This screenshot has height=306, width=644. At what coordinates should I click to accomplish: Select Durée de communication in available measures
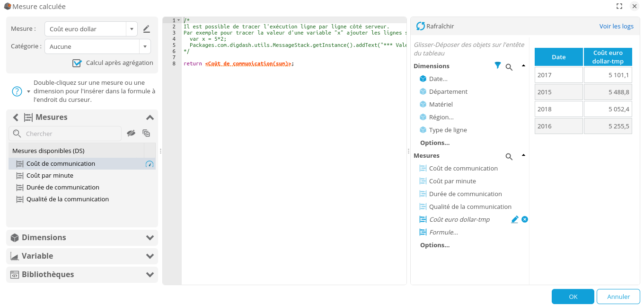(x=62, y=187)
